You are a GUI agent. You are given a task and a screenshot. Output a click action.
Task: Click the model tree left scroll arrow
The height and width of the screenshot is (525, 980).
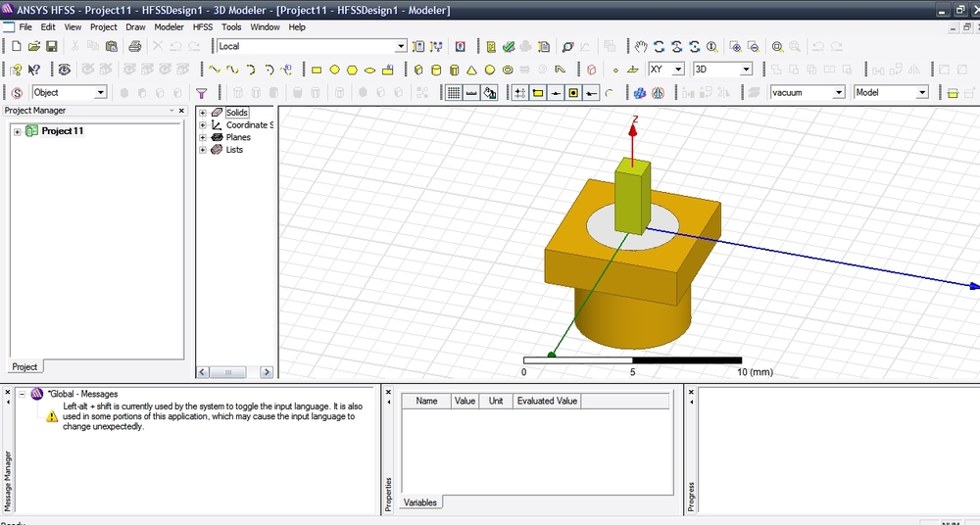(x=203, y=372)
